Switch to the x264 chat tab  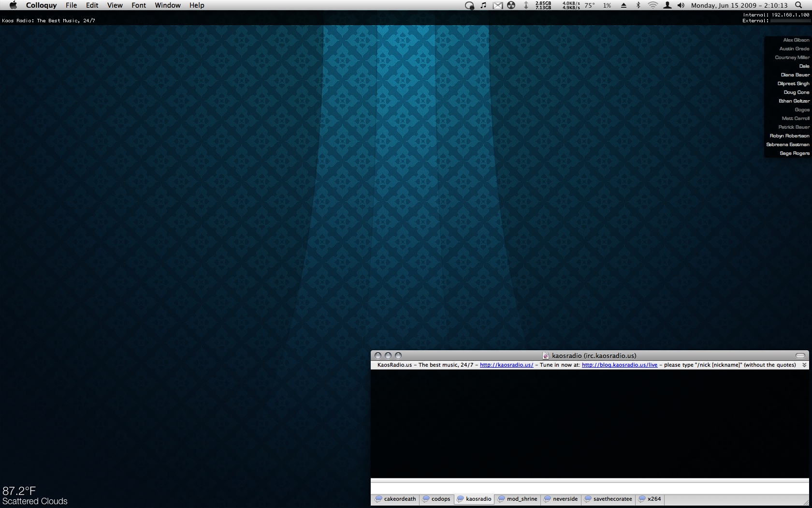[650, 499]
